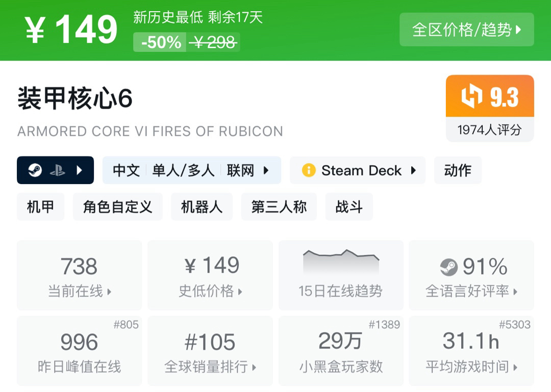Screen dimensions: 551x392
Task: View 当前在线 player count details
Action: click(79, 276)
